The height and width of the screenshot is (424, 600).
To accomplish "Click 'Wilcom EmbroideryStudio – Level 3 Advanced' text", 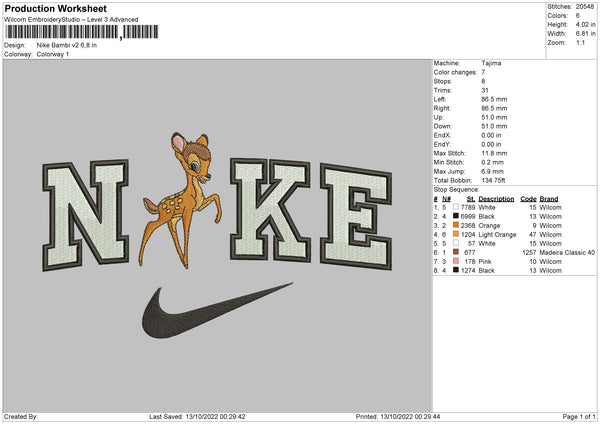I will (71, 20).
